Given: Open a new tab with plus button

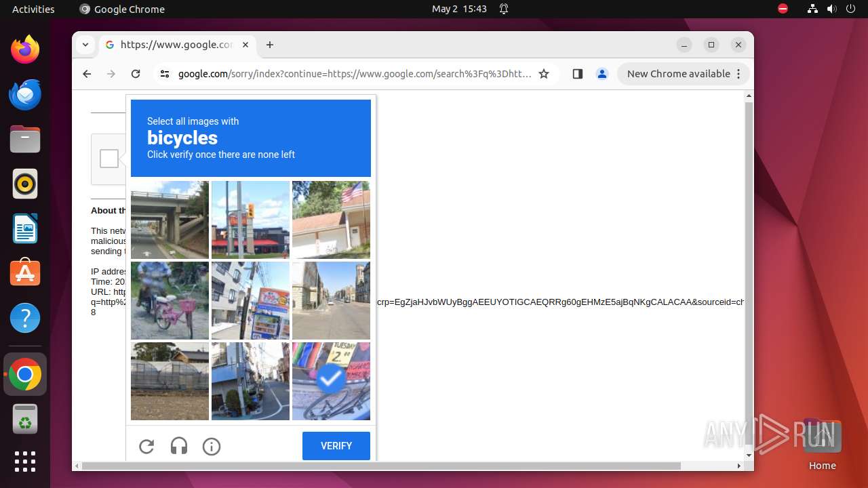Looking at the screenshot, I should pos(270,45).
